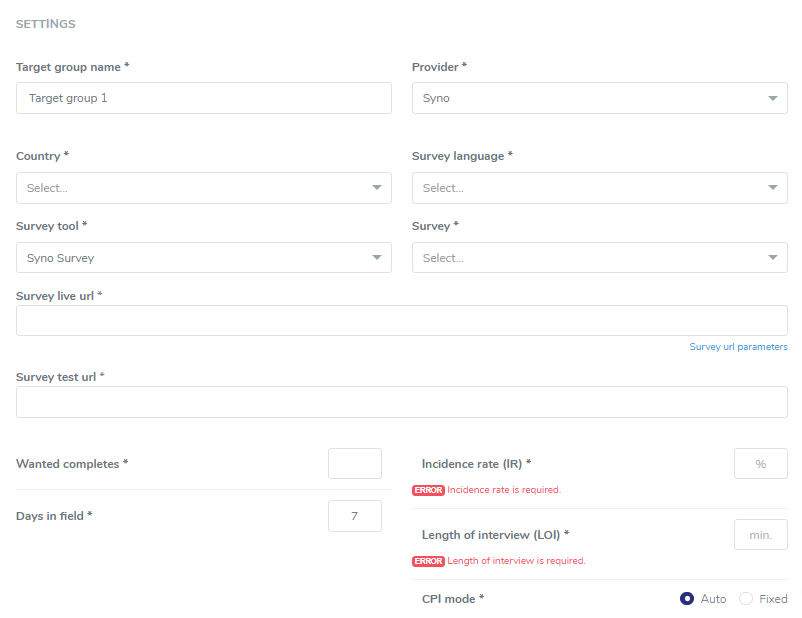The height and width of the screenshot is (618, 802).
Task: Click the Incidence rate percent field
Action: coord(760,464)
